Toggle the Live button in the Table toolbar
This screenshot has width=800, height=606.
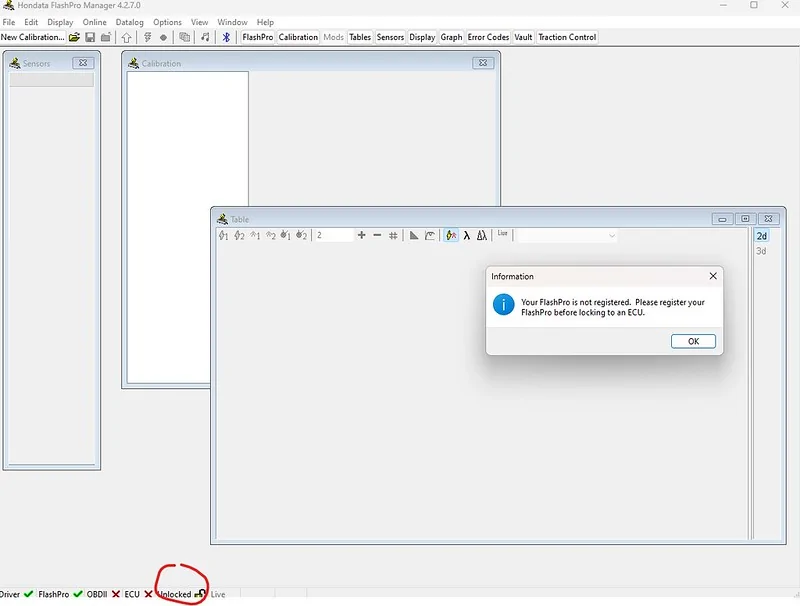(x=502, y=234)
